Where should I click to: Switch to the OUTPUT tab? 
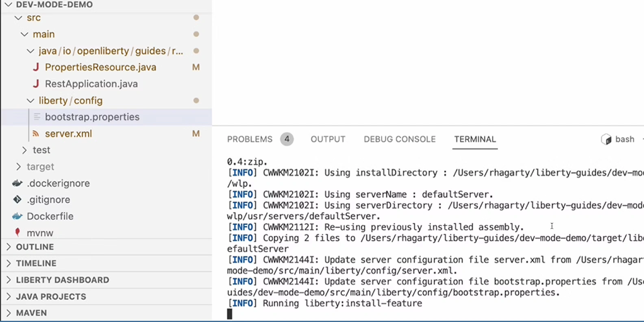click(x=328, y=139)
